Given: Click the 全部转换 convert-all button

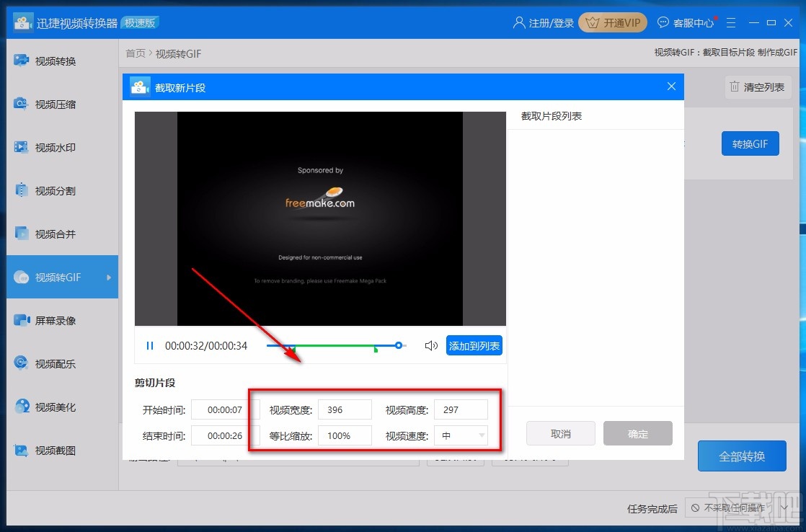Looking at the screenshot, I should click(x=742, y=456).
